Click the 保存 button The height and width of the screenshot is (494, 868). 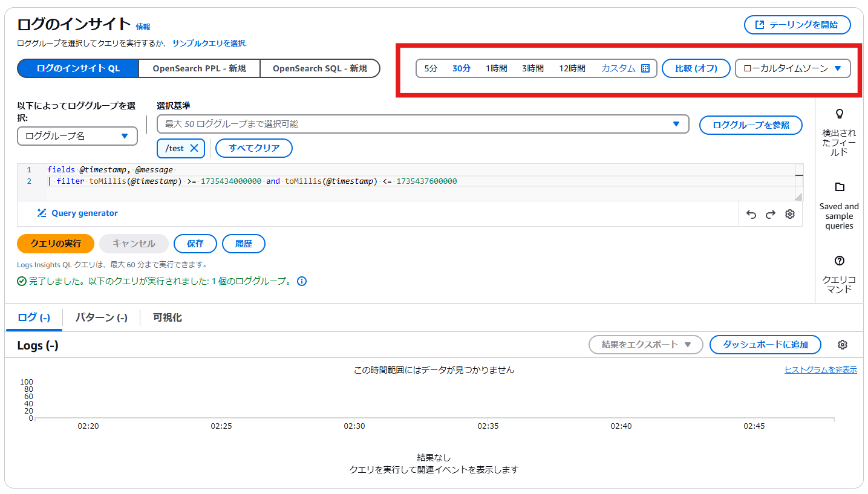(x=195, y=244)
